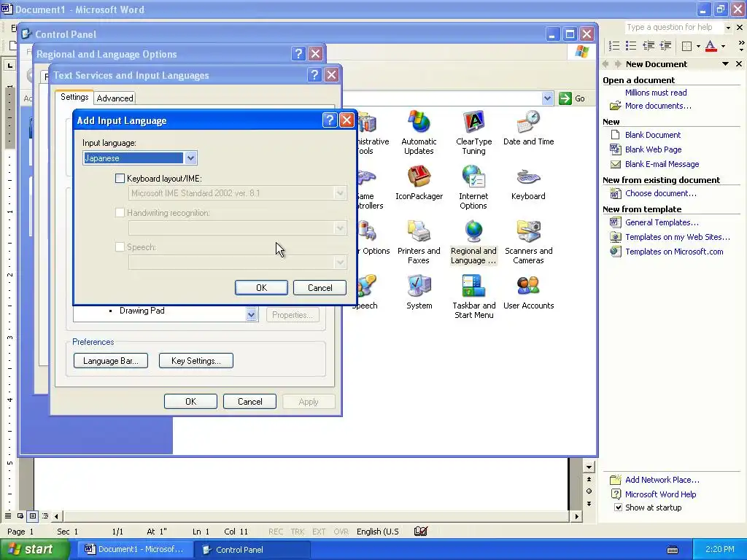This screenshot has width=747, height=560.
Task: Click Choose document link
Action: click(660, 192)
